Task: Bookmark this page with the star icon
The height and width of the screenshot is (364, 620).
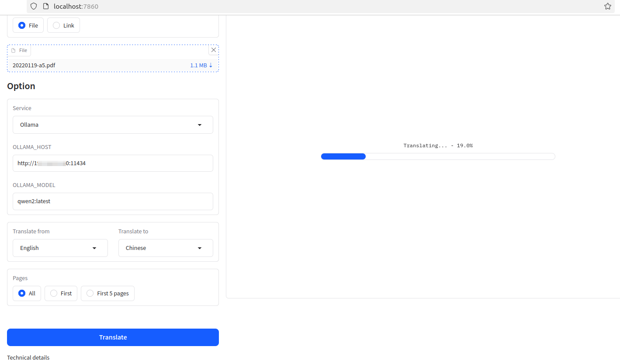Action: coord(608,6)
